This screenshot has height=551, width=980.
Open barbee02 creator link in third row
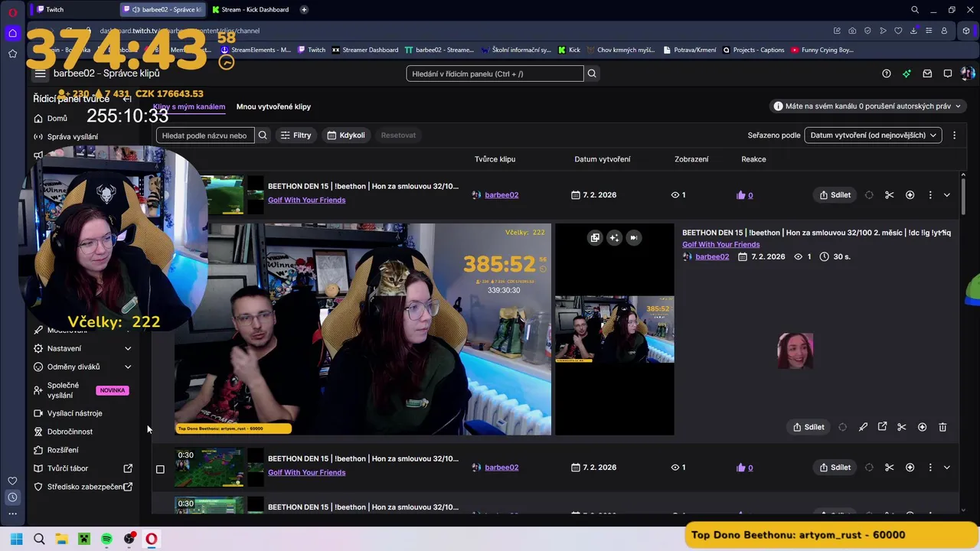tap(501, 468)
